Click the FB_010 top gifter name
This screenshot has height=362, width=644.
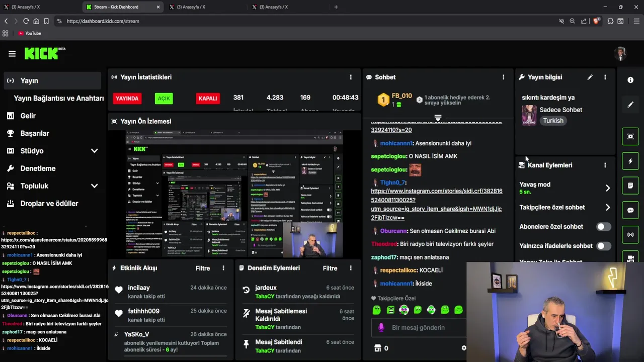(x=401, y=96)
